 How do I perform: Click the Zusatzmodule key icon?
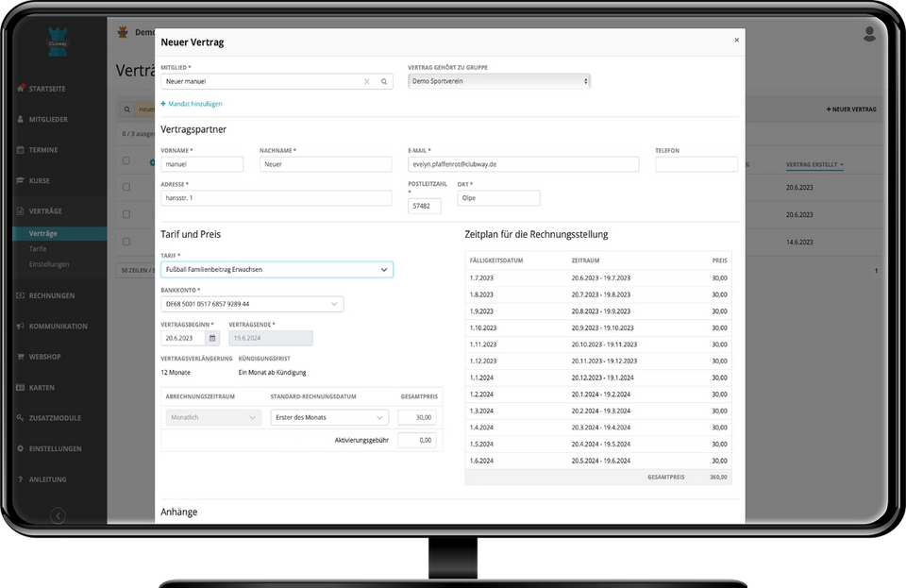pyautogui.click(x=21, y=417)
